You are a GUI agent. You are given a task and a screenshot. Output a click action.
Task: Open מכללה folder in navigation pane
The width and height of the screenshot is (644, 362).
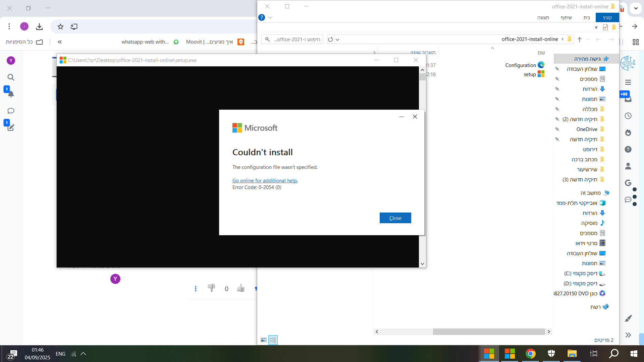[593, 109]
